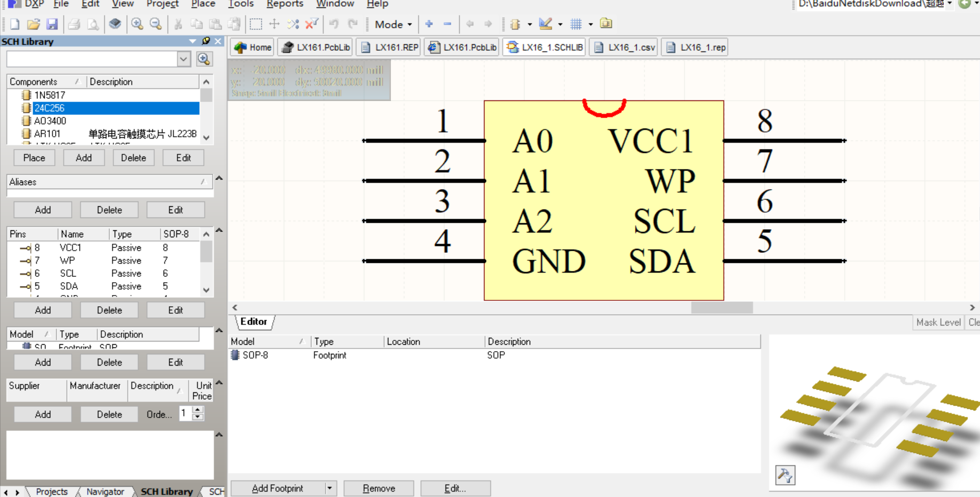
Task: Collapse the Aliases section
Action: click(219, 178)
